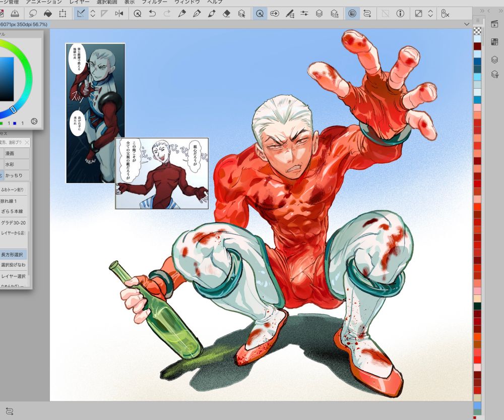Click the Undo arrow
Image resolution: width=504 pixels, height=420 pixels.
coord(152,14)
